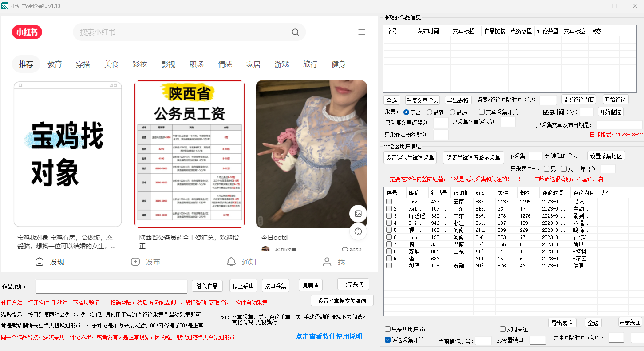Screen dimensions: 644x351
Task: Open the hamburger menu icon beside search bar
Action: [x=362, y=32]
